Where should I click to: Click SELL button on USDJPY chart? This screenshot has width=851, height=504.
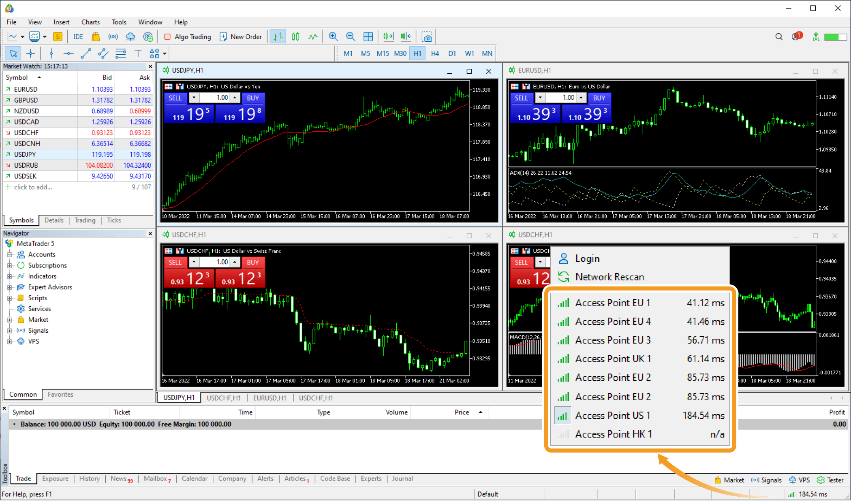coord(175,98)
